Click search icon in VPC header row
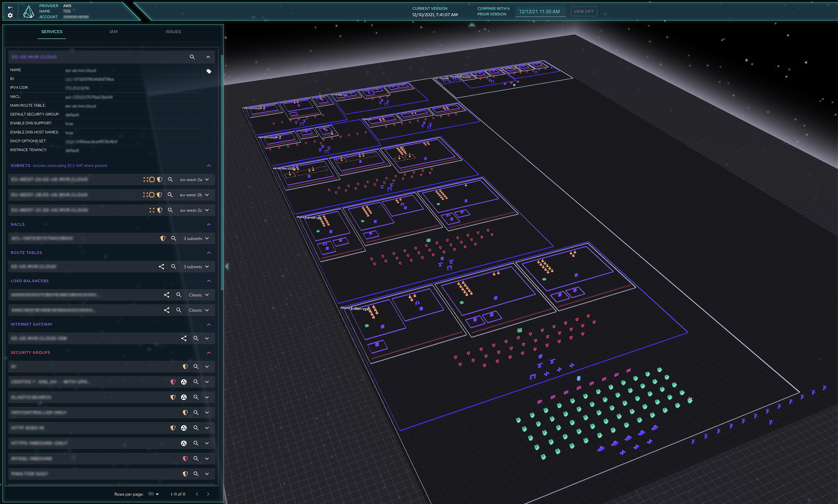838x504 pixels. (x=192, y=57)
